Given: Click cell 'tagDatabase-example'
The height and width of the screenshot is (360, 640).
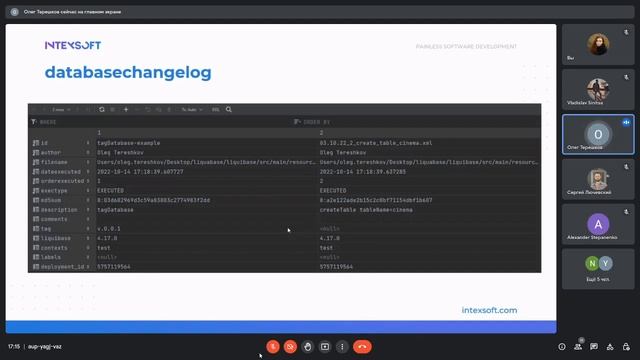Looking at the screenshot, I should coord(129,143).
